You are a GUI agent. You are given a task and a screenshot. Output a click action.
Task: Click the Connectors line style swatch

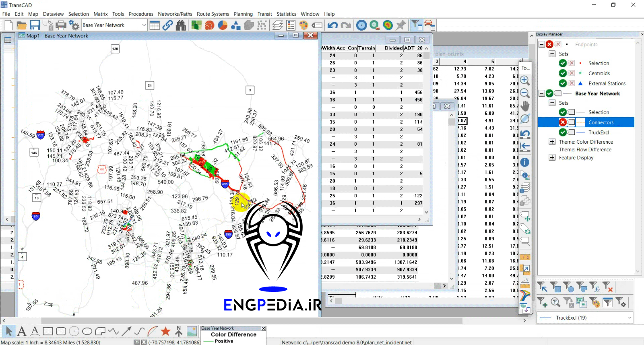(x=580, y=122)
